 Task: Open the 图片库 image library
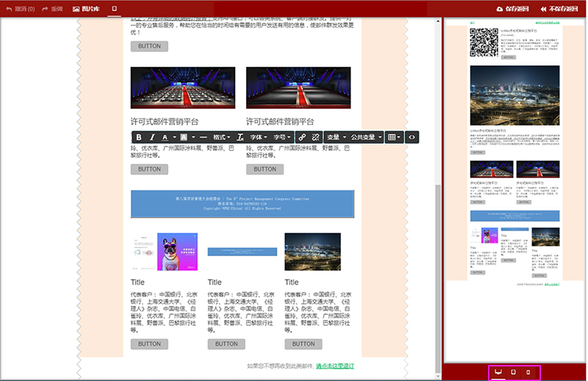tap(87, 9)
